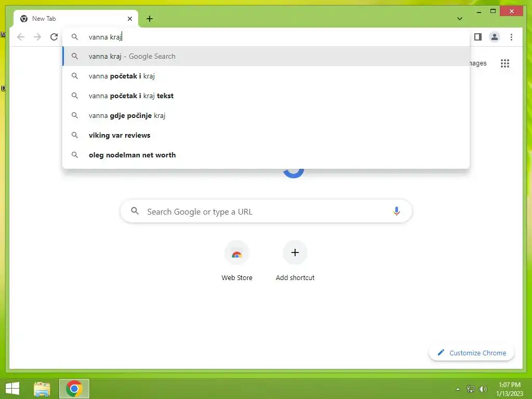Viewport: 532px width, 399px height.
Task: Open the Images link
Action: (x=478, y=63)
